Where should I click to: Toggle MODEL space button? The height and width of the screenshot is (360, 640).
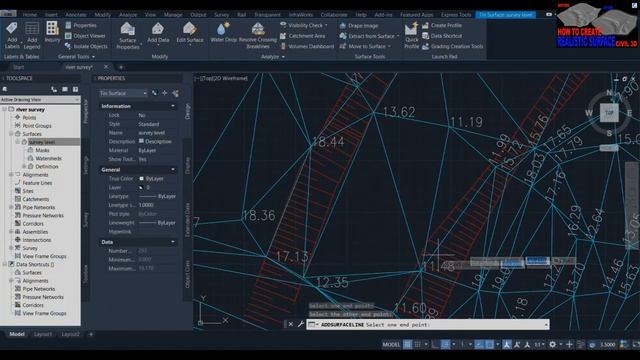click(391, 345)
